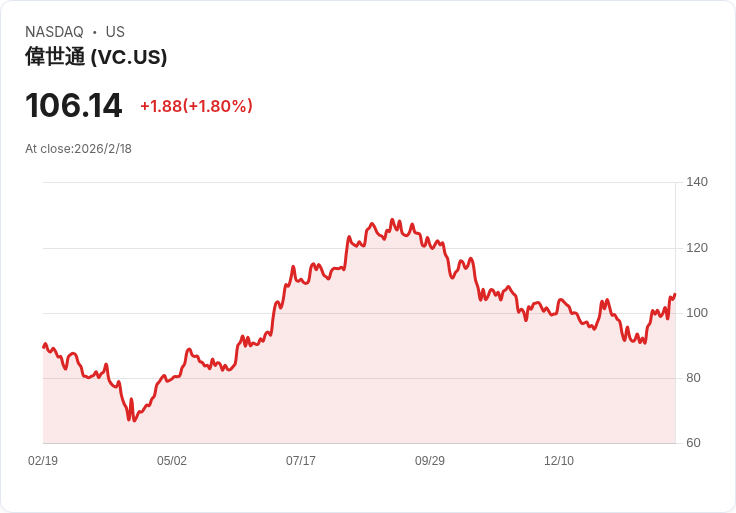Viewport: 736px width, 513px height.
Task: Click the 140 y-axis label
Action: [x=697, y=182]
